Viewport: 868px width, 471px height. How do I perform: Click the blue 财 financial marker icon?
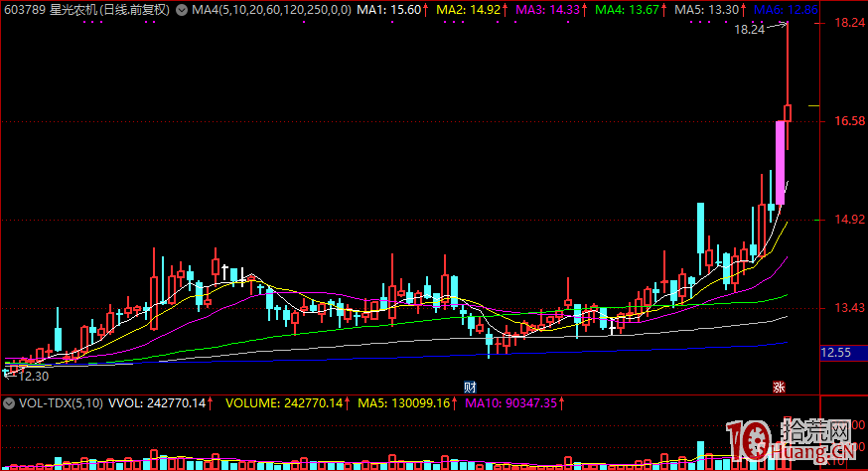[470, 385]
